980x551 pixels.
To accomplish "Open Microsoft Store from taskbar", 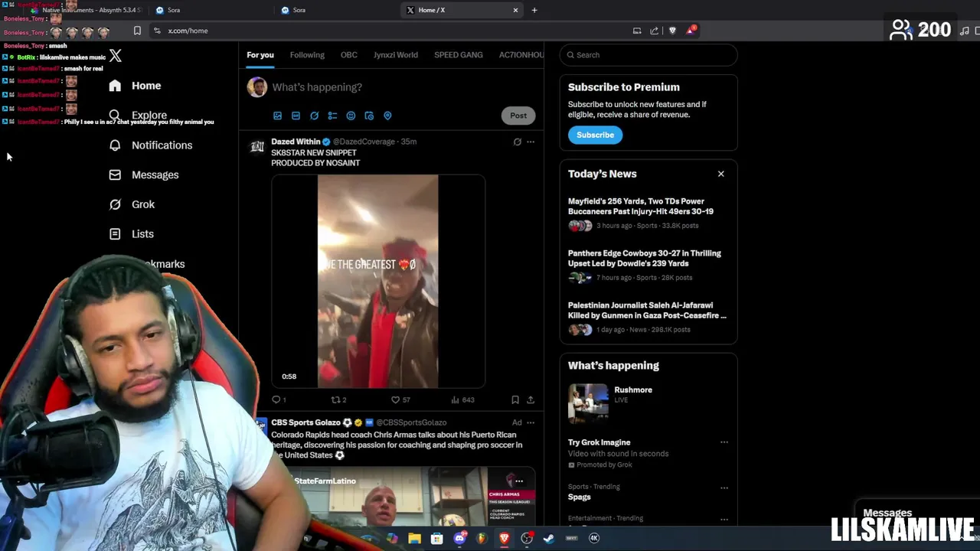I will [437, 539].
